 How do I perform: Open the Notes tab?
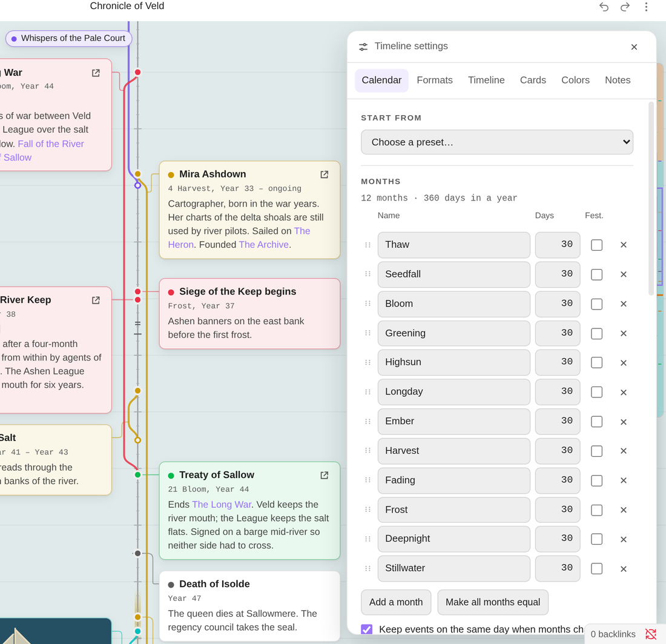[x=618, y=81]
